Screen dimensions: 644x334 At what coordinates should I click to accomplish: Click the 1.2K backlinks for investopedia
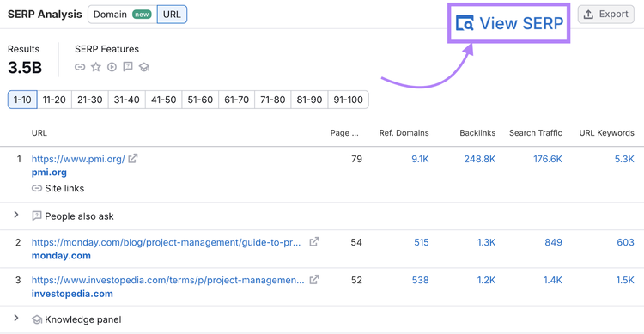[486, 280]
